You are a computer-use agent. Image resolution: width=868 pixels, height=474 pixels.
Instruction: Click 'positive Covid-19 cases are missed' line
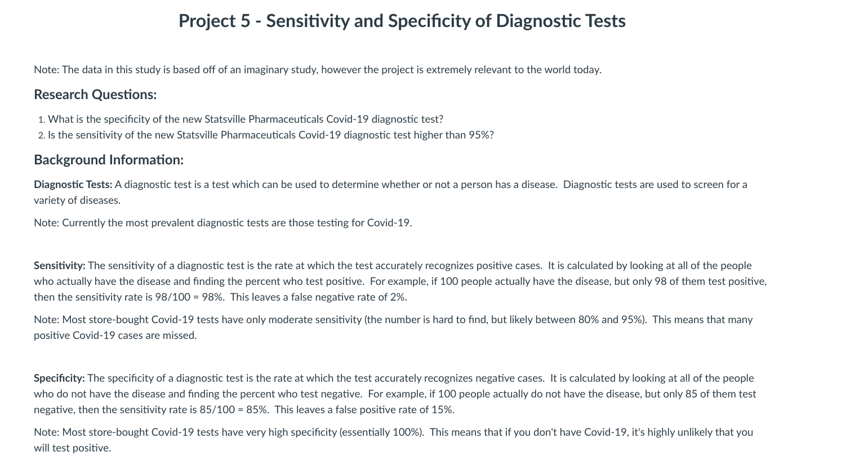(115, 336)
